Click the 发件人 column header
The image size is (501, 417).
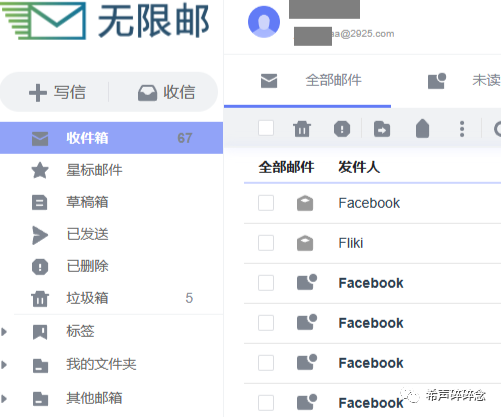pos(359,167)
